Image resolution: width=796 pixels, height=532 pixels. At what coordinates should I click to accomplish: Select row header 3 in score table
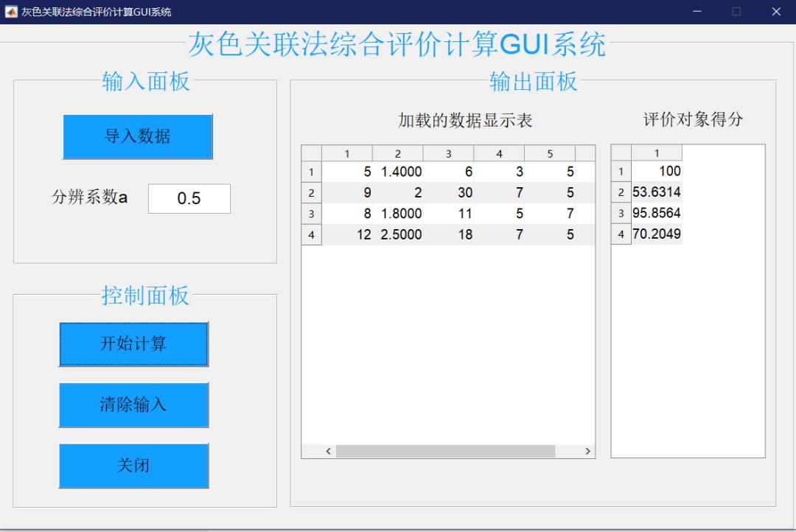click(621, 213)
